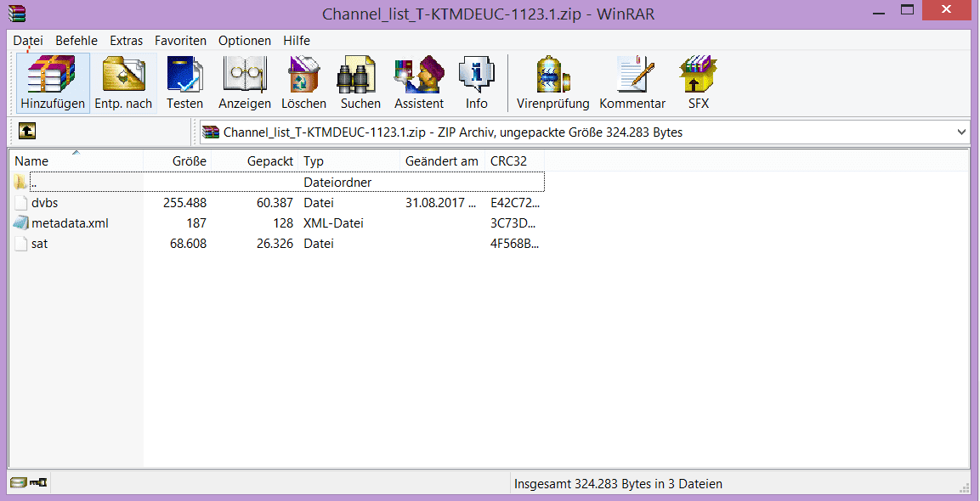Open the Hilfe menu
980x501 pixels.
[297, 41]
